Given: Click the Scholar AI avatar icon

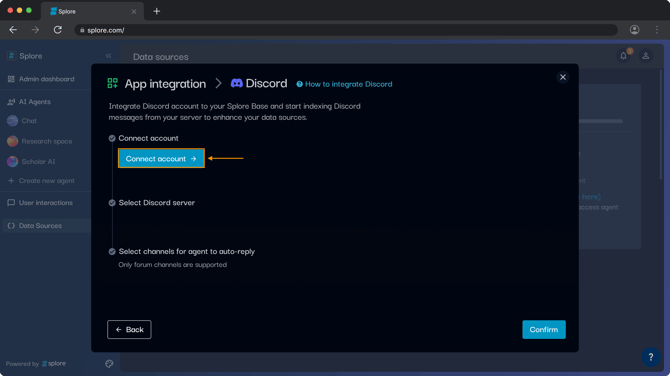Looking at the screenshot, I should click(x=12, y=162).
